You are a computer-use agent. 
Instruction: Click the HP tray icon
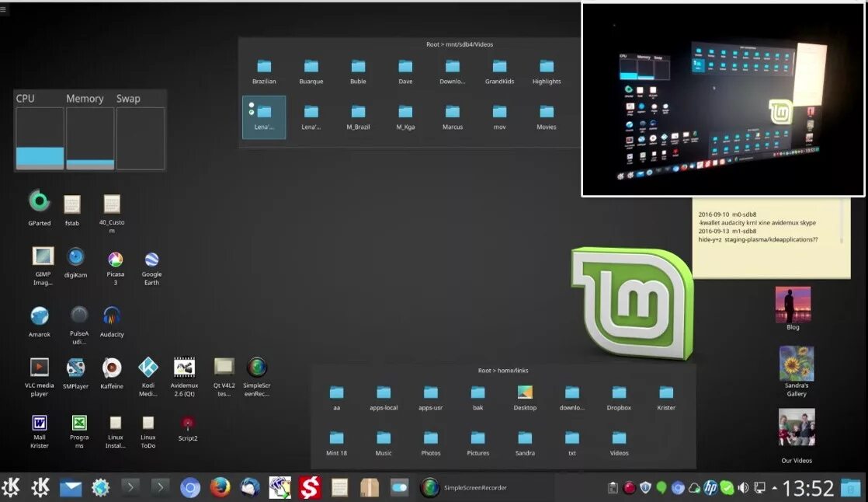pyautogui.click(x=710, y=487)
